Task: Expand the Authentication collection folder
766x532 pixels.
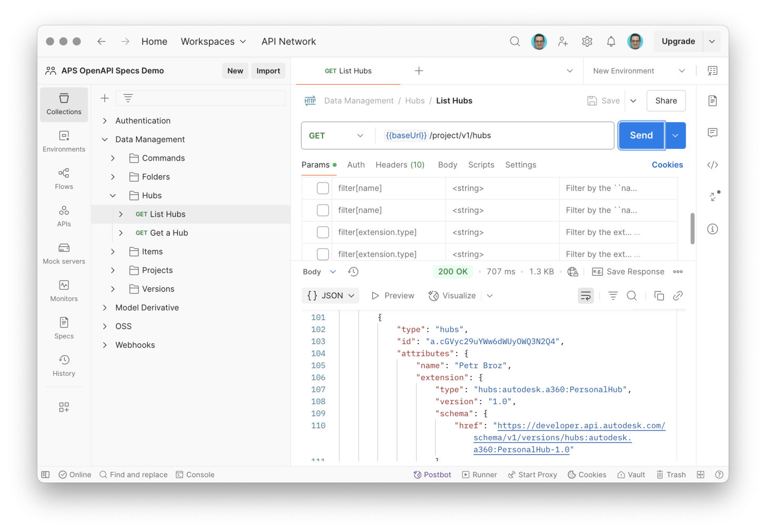Action: pos(105,121)
